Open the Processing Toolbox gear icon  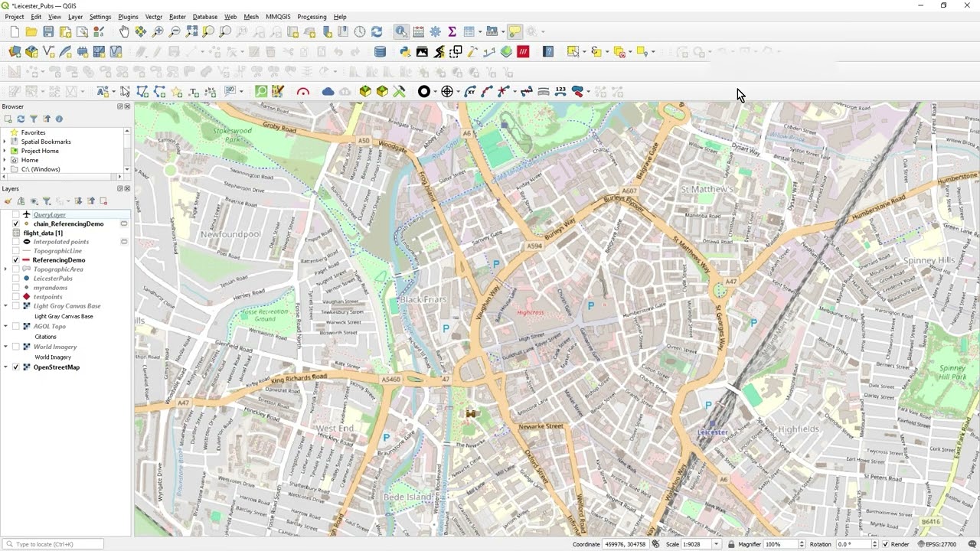pos(435,31)
